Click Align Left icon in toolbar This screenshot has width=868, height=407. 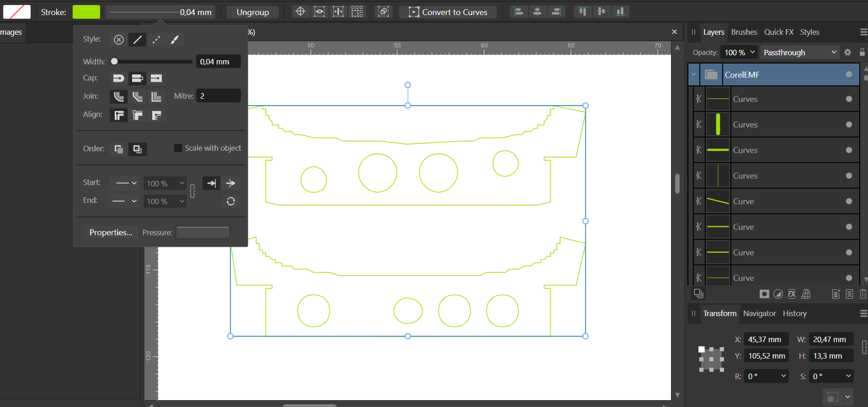tap(519, 12)
